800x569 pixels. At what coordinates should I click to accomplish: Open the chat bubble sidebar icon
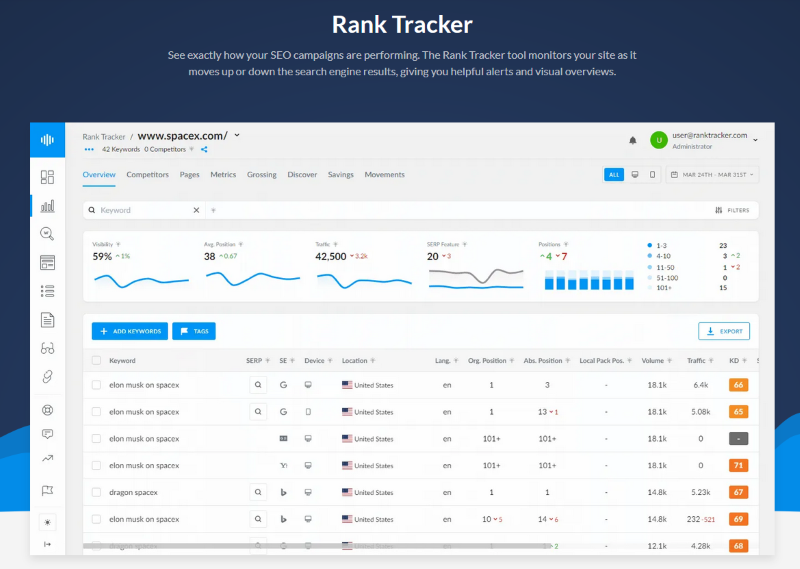pos(47,434)
